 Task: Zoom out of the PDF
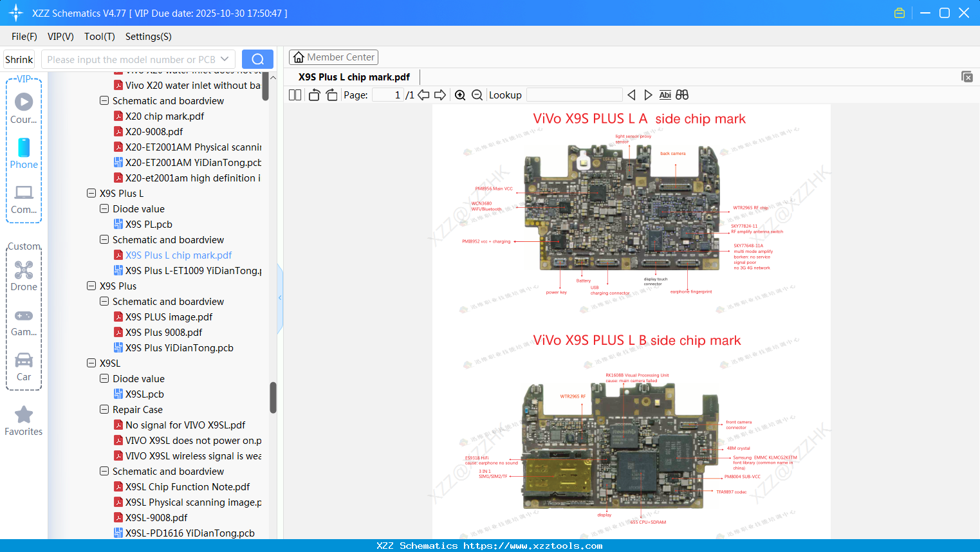click(x=477, y=95)
